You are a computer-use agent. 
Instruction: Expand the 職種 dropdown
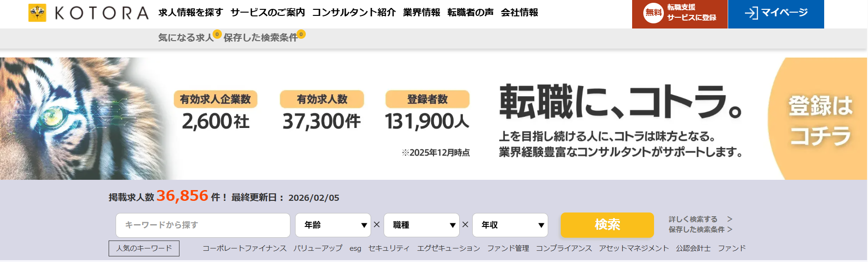[x=421, y=225]
